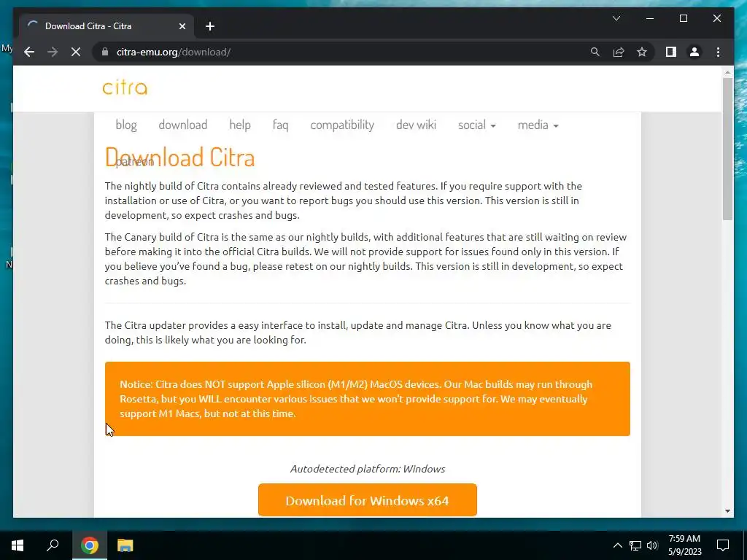Image resolution: width=747 pixels, height=560 pixels.
Task: Click scrollbar up arrow
Action: [727, 72]
